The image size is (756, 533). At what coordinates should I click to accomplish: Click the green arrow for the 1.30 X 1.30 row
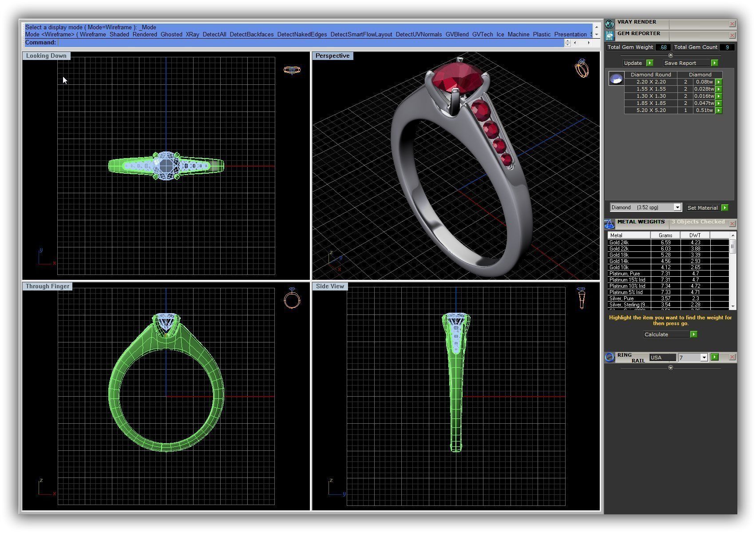(x=719, y=96)
